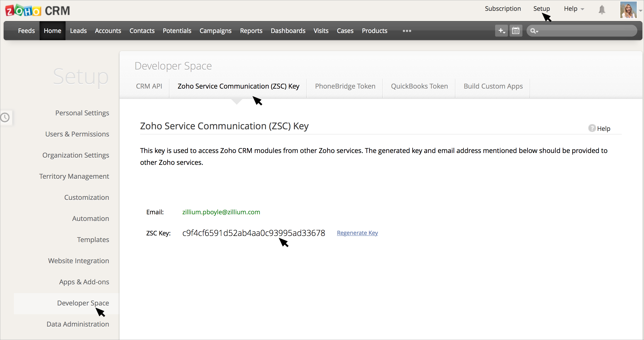Select the QuickBooks Token tab
Screen dimensions: 644x340
pos(419,86)
